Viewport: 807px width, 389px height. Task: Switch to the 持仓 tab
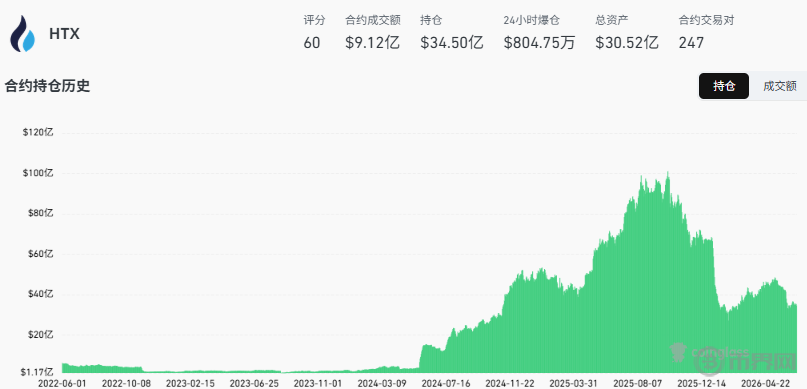724,86
